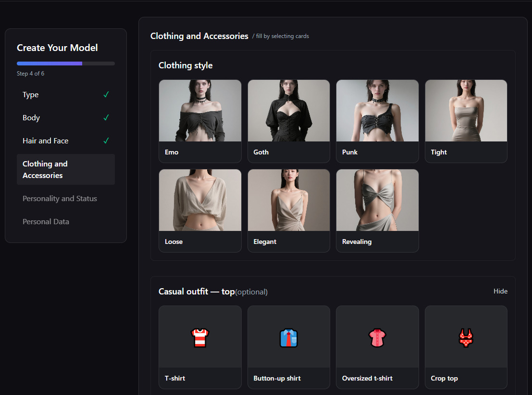The image size is (532, 395).
Task: Choose the Button-up shirt icon
Action: click(x=288, y=338)
